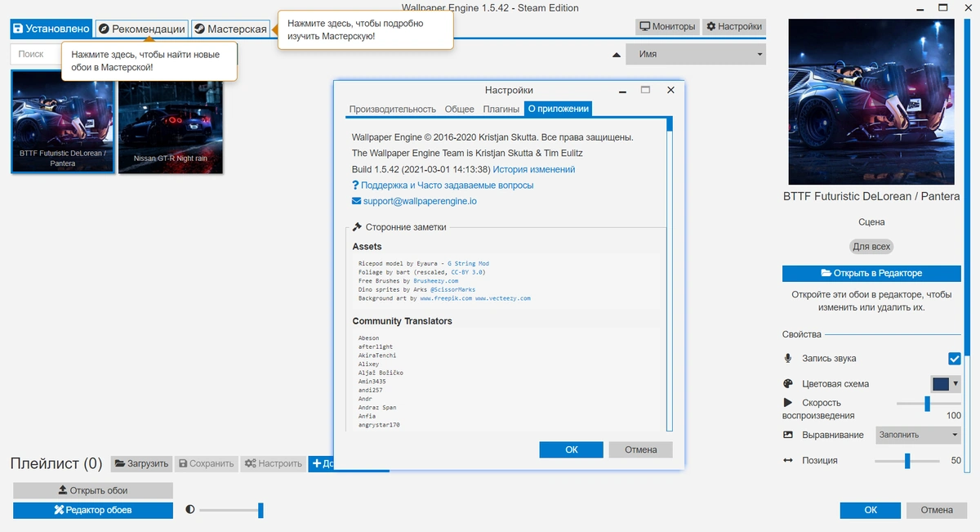Select Nissan GT-R Night rain wallpaper thumbnail
The width and height of the screenshot is (980, 532).
pos(170,123)
